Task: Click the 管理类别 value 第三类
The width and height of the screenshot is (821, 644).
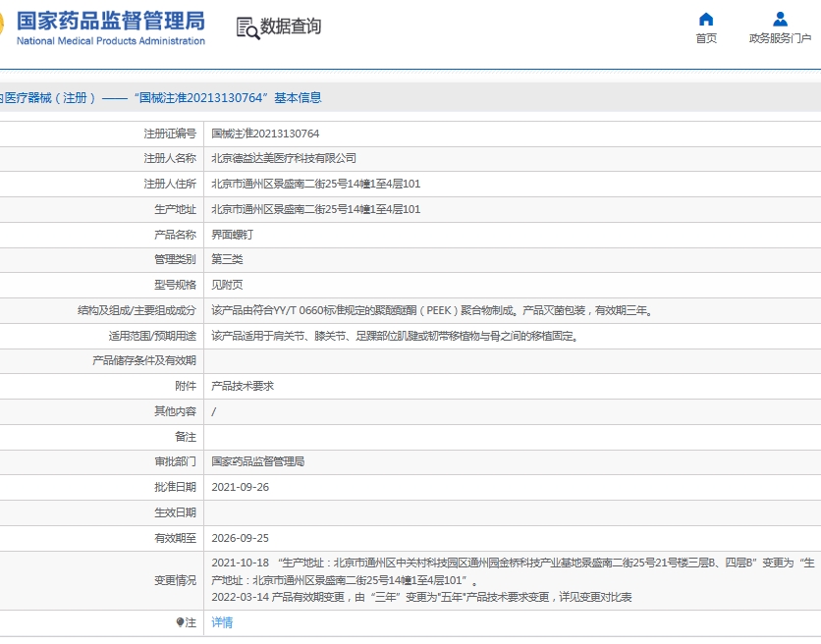Action: [227, 259]
